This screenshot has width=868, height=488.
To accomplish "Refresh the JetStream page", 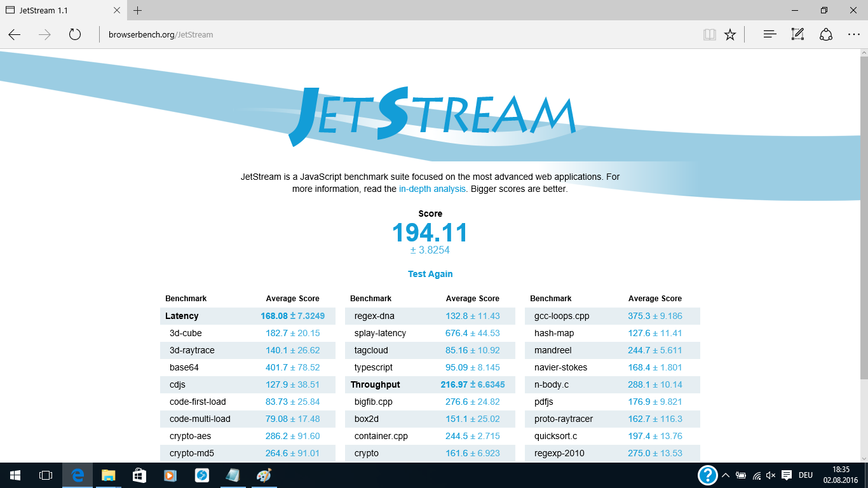I will point(75,34).
